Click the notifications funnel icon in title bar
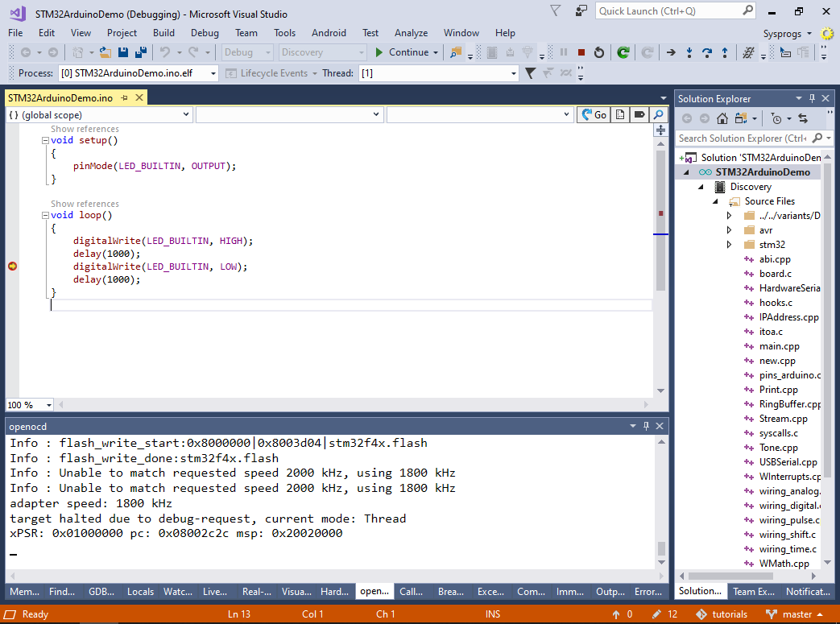 point(556,10)
